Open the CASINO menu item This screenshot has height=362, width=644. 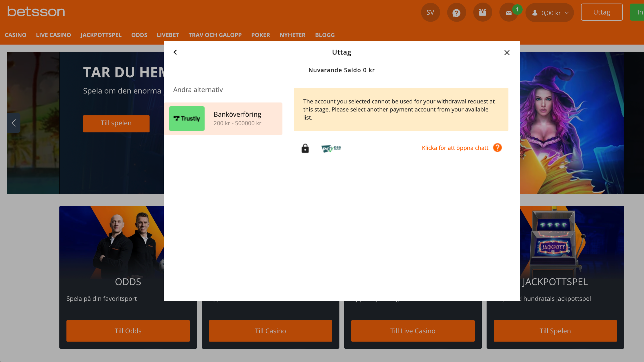tap(15, 35)
